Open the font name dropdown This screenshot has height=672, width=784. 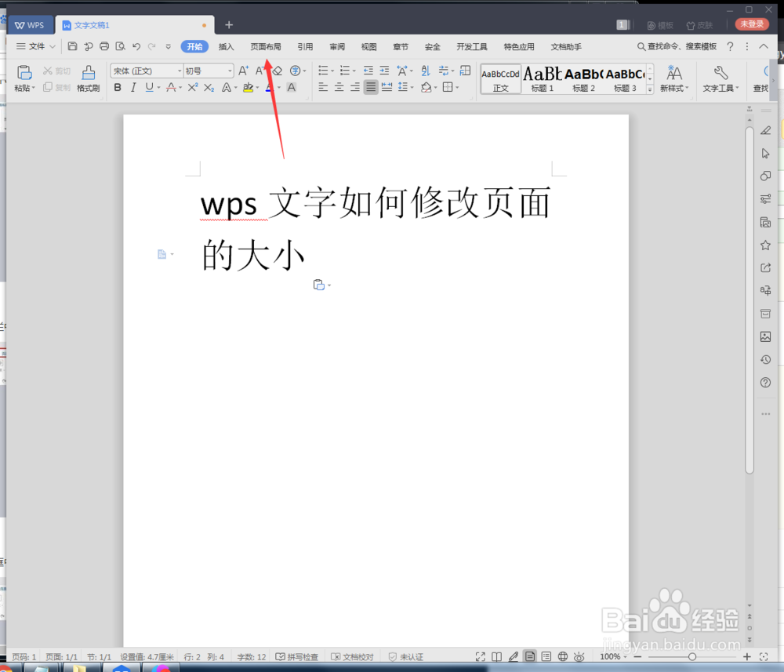(180, 71)
